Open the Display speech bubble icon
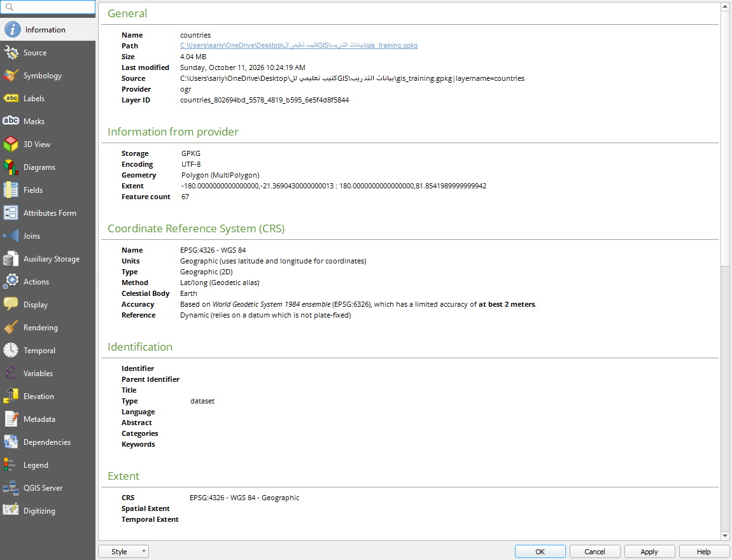The image size is (732, 560). click(x=11, y=305)
